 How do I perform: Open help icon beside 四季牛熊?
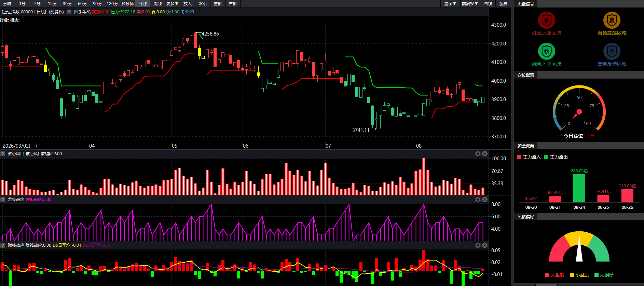point(69,12)
